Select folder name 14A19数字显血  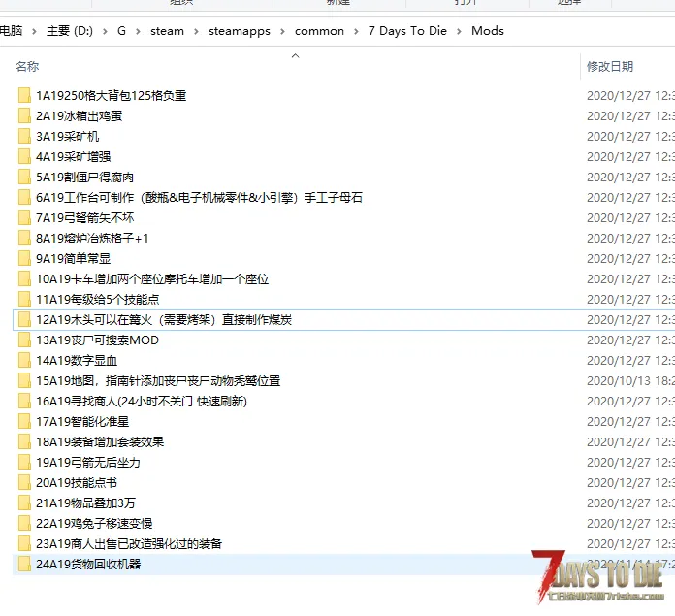[x=77, y=360]
